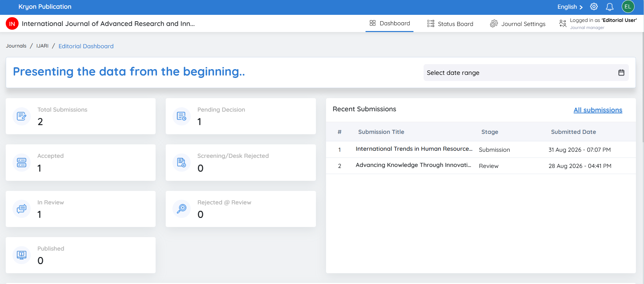This screenshot has height=284, width=644.
Task: Click the Total Submissions card icon
Action: point(22,116)
